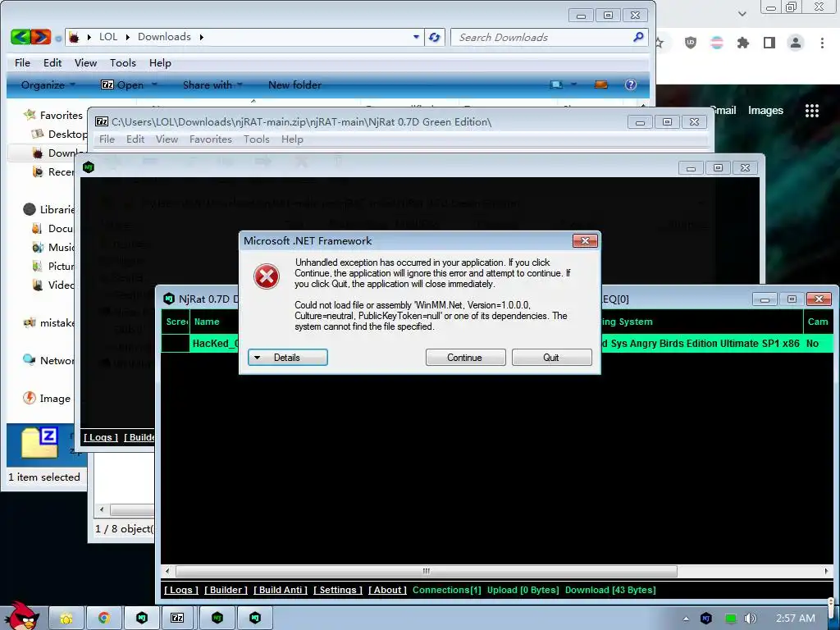Go forward with the orange Explorer arrow
The image size is (840, 630).
(41, 37)
